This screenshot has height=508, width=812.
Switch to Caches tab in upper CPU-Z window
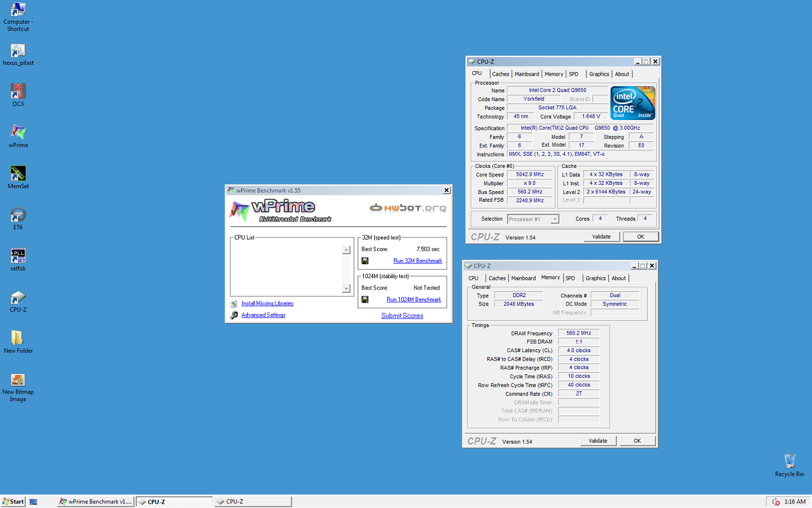coord(500,74)
